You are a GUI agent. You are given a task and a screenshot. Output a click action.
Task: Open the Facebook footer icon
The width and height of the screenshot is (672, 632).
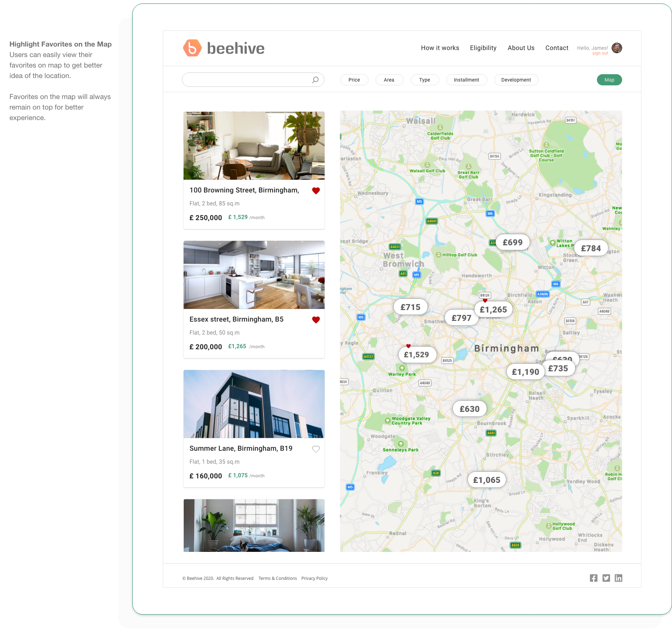(x=594, y=578)
